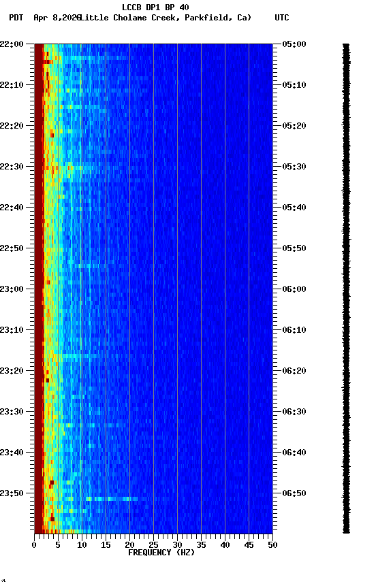Click the dark red low-frequency band of spectrogram
Screen dimensions: 376x588
point(39,289)
